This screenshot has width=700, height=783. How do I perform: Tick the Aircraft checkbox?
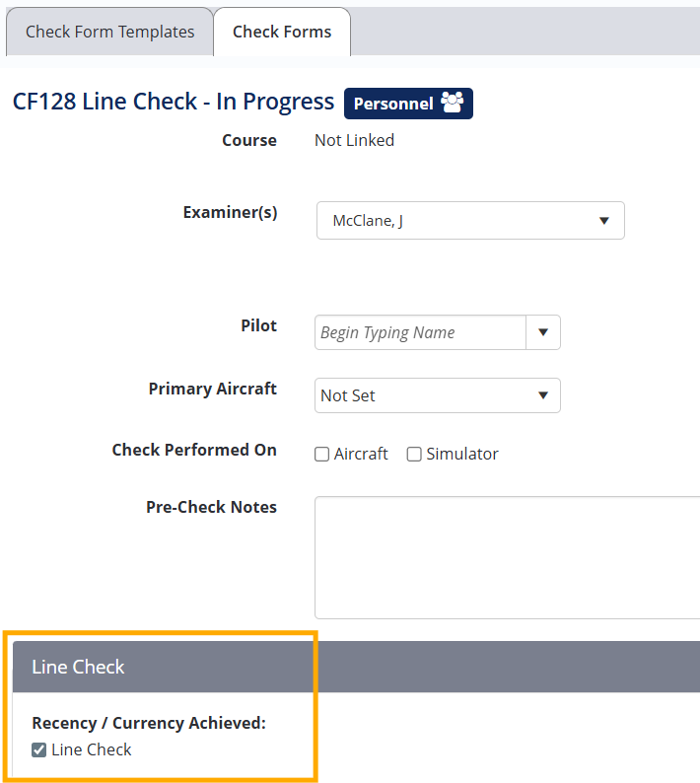321,455
